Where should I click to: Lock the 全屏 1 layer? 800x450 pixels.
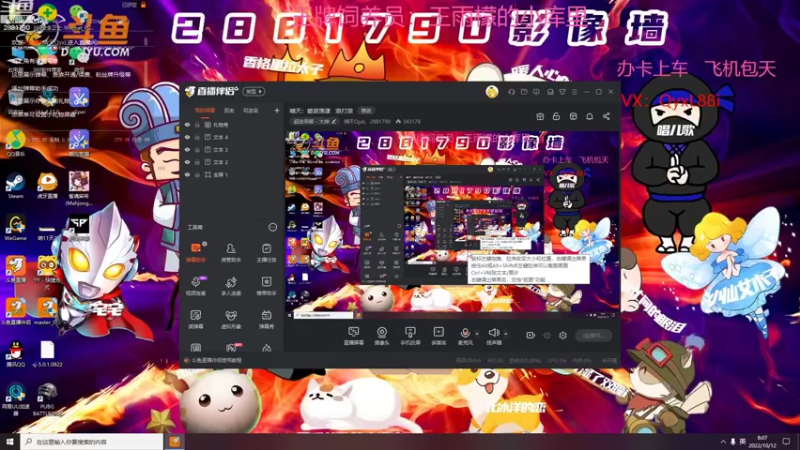coord(197,174)
